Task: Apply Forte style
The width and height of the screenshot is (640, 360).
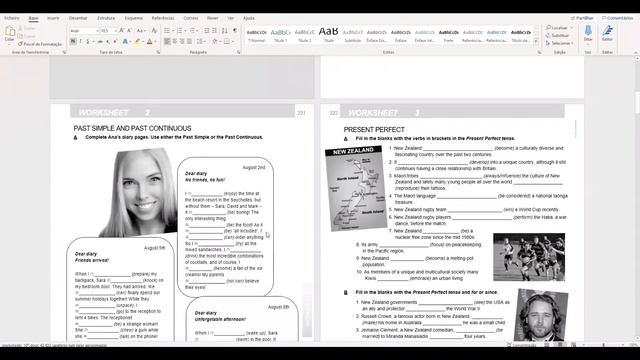Action: click(449, 36)
